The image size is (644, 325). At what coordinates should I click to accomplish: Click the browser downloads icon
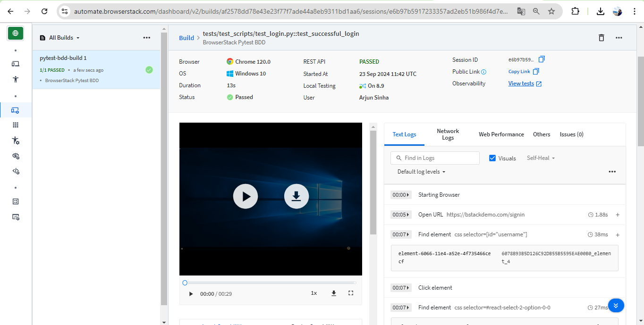tap(600, 11)
